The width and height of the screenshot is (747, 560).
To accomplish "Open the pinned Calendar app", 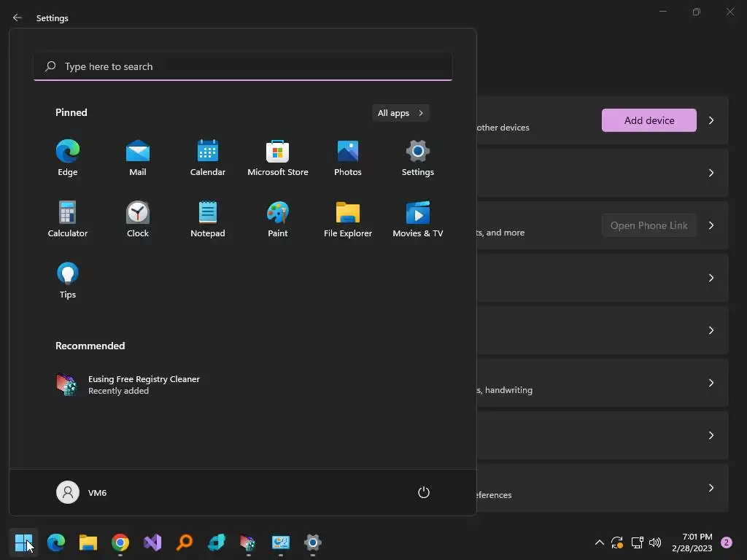I will pyautogui.click(x=208, y=158).
